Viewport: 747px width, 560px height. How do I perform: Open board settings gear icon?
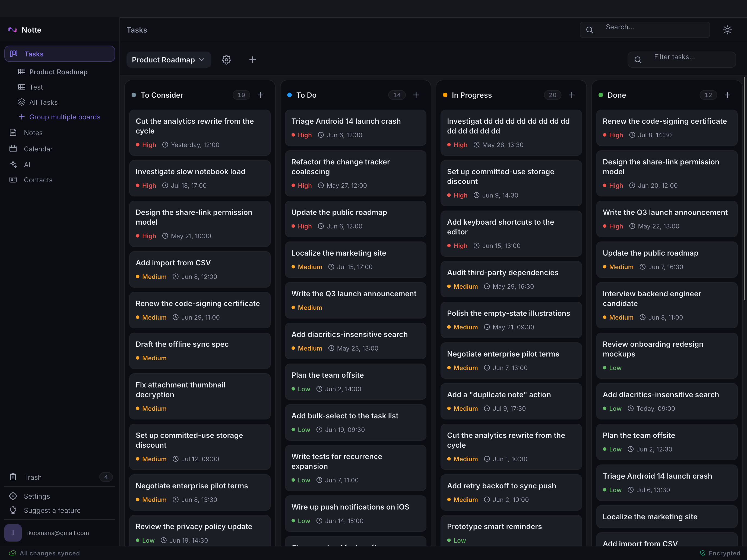226,60
